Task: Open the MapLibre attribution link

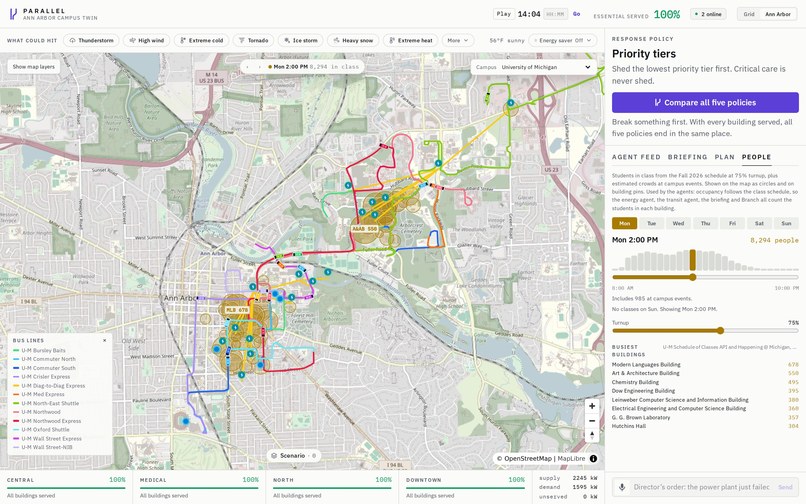Action: pos(571,458)
